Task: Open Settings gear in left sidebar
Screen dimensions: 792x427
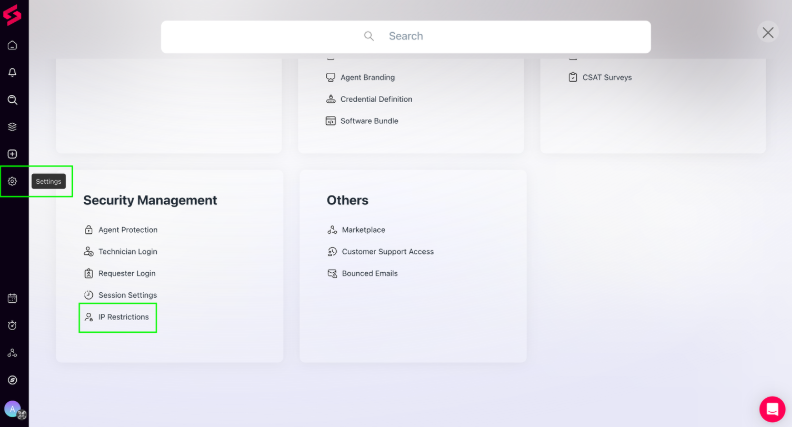Action: pyautogui.click(x=13, y=181)
